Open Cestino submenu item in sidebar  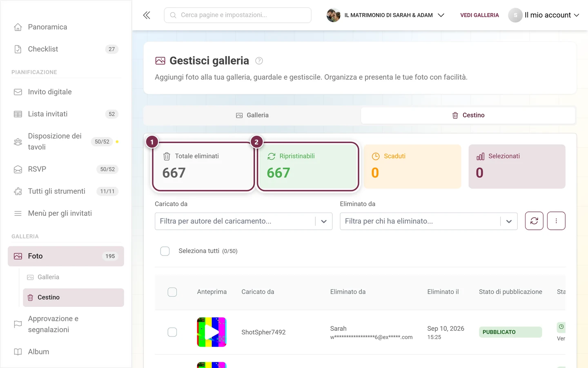[73, 297]
